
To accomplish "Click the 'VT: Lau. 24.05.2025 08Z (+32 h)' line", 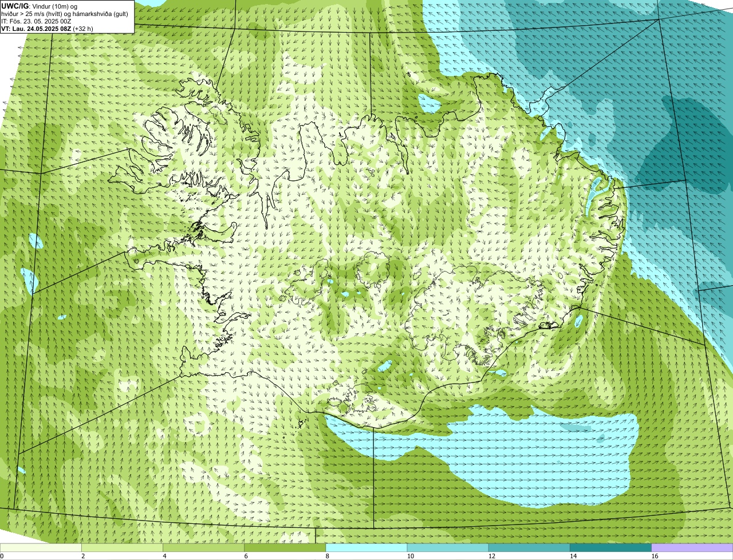I will pos(47,29).
